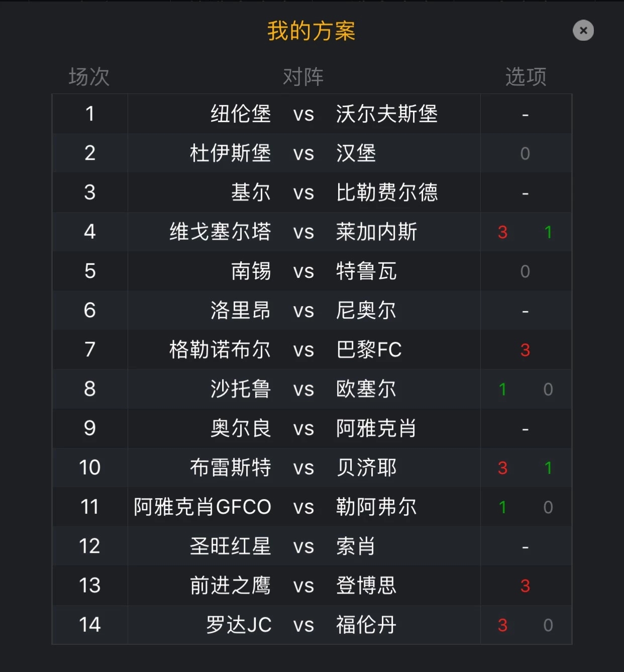
Task: Select option 3 for 格勒诺布尔 vs 巴黎FC
Action: 525,350
